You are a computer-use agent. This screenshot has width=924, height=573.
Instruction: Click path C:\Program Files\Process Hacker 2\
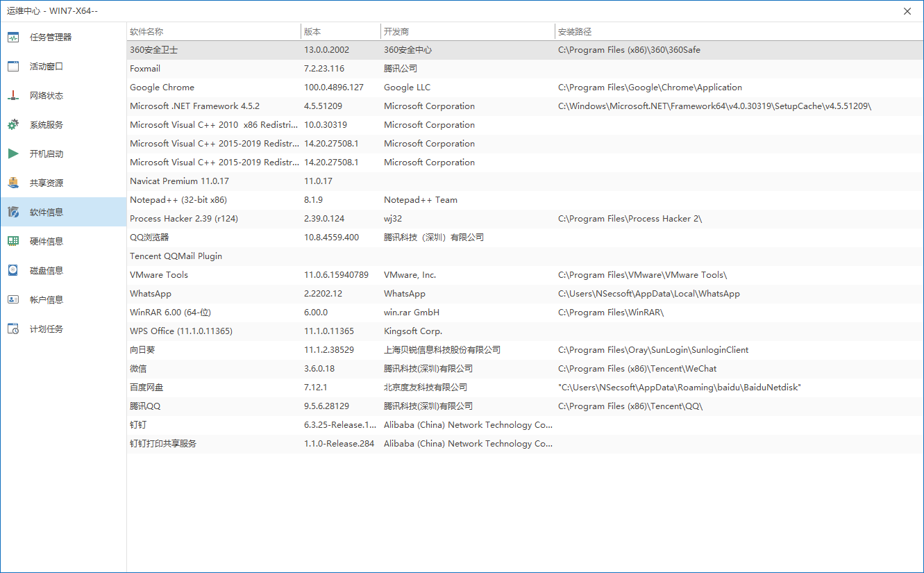[x=630, y=219]
